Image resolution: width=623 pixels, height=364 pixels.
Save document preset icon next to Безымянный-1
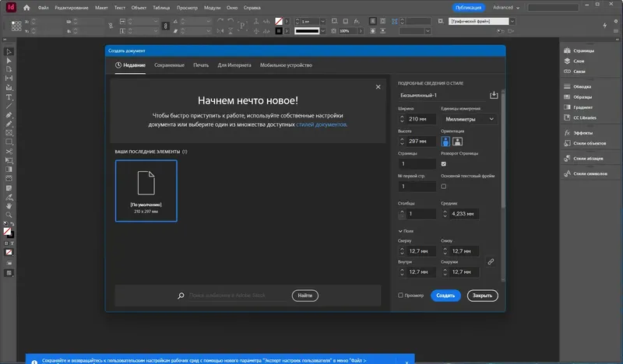[493, 95]
